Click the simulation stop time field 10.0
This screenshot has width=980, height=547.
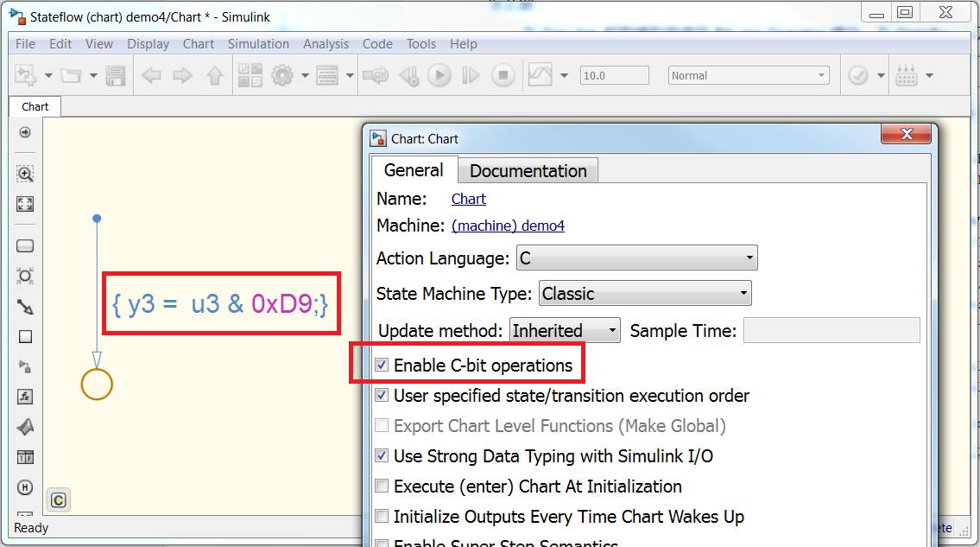pos(615,76)
